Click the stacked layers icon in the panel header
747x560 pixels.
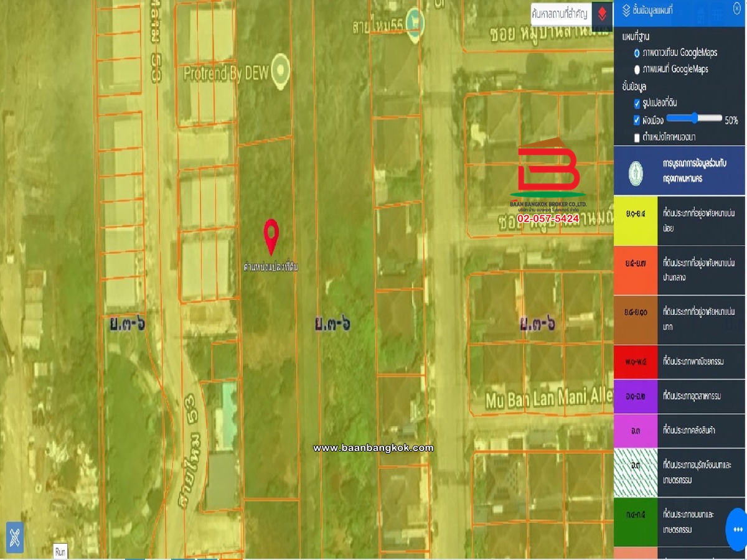[626, 10]
